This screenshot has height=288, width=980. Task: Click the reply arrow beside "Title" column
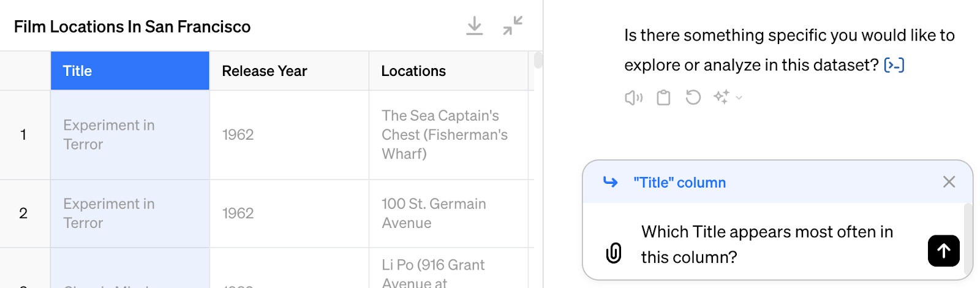tap(610, 182)
